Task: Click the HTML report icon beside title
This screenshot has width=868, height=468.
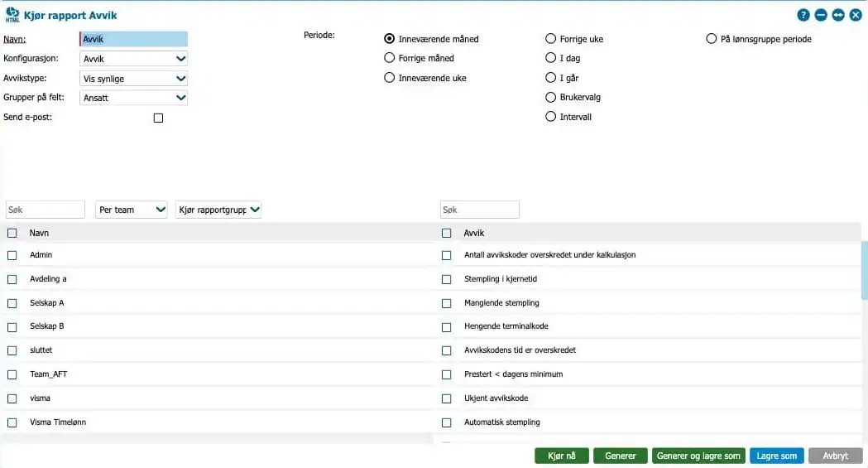Action: pos(12,15)
